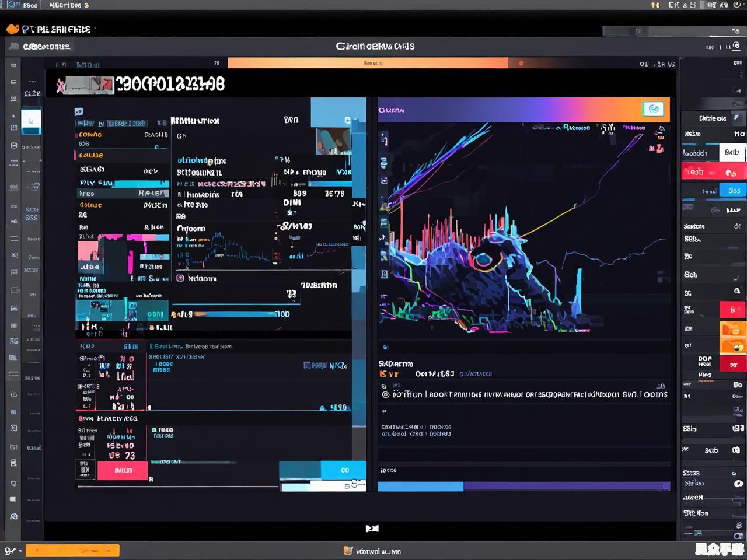Click the red square button in right panel
Viewport: 747px width, 560px height.
coord(732,309)
